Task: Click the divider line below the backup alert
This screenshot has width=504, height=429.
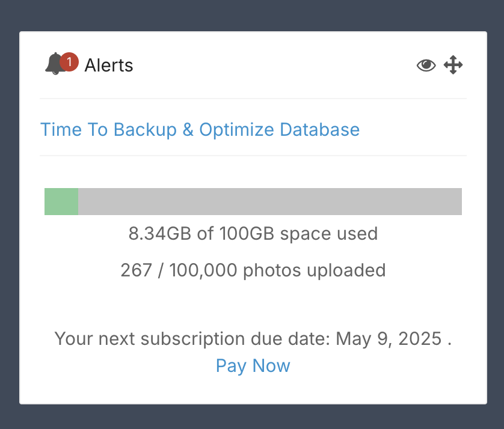Action: (253, 156)
